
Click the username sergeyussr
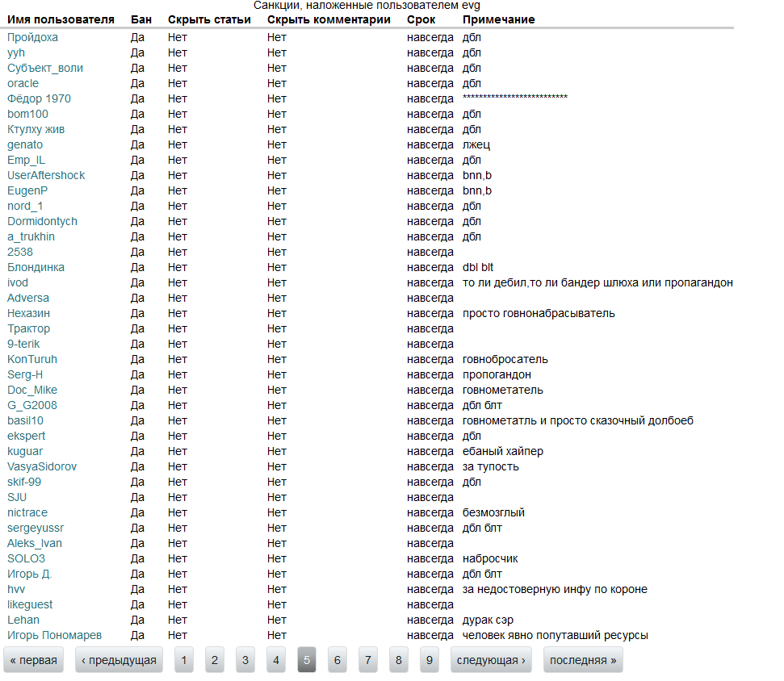click(36, 528)
